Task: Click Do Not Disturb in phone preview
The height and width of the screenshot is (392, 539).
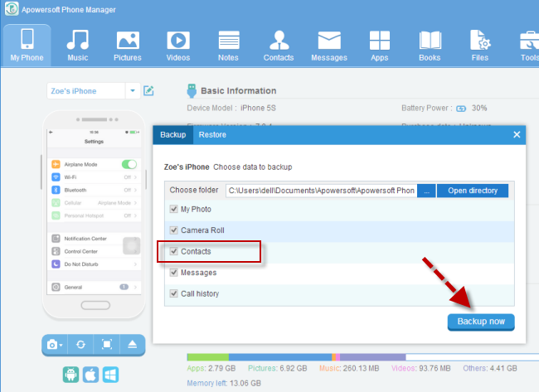Action: (x=95, y=264)
